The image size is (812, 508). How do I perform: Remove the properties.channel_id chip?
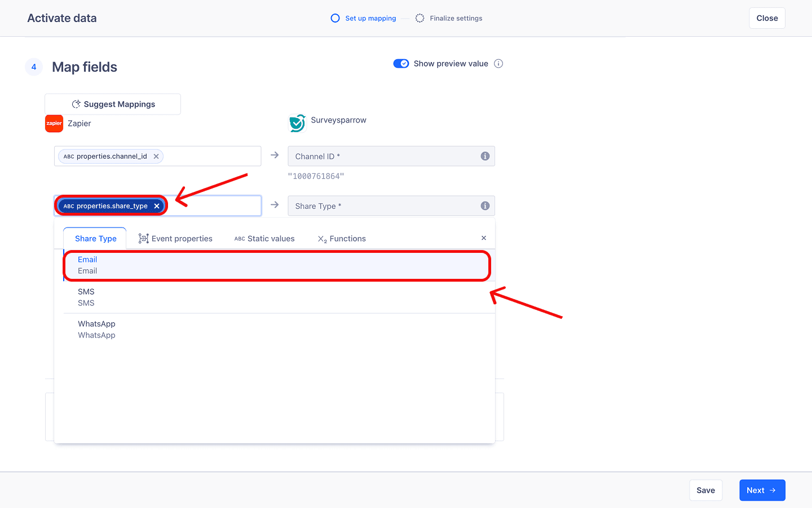coord(156,156)
